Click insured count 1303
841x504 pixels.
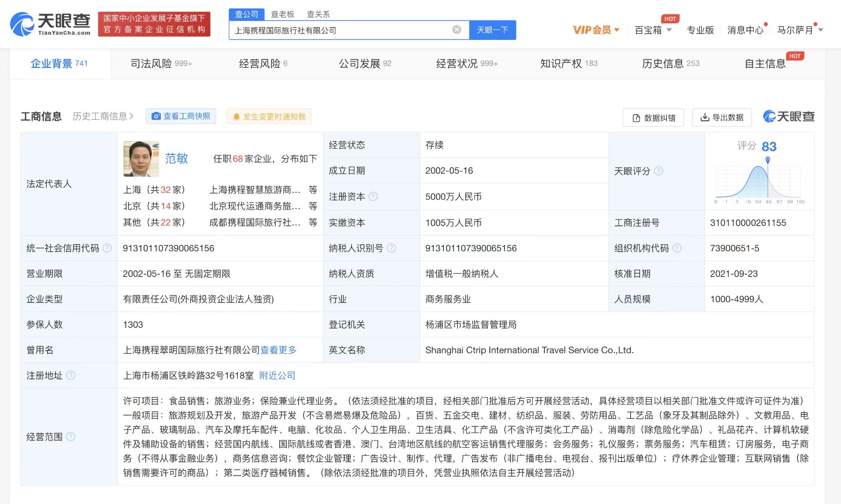click(x=133, y=325)
